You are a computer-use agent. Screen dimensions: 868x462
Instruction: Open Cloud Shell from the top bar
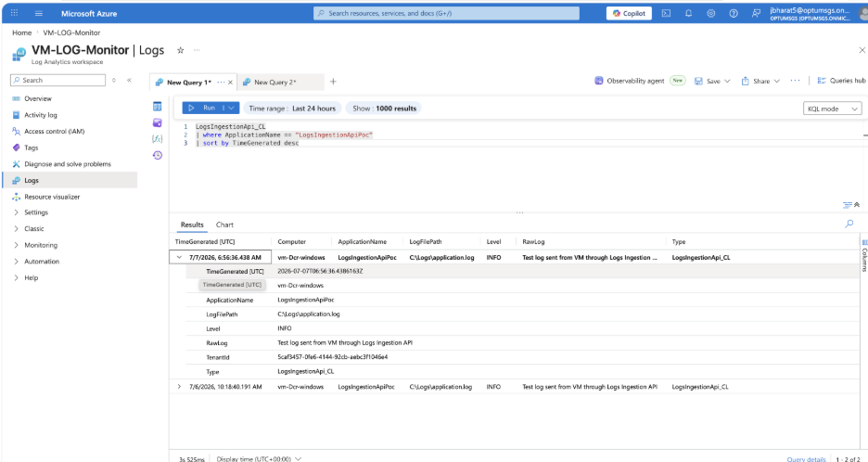[666, 13]
